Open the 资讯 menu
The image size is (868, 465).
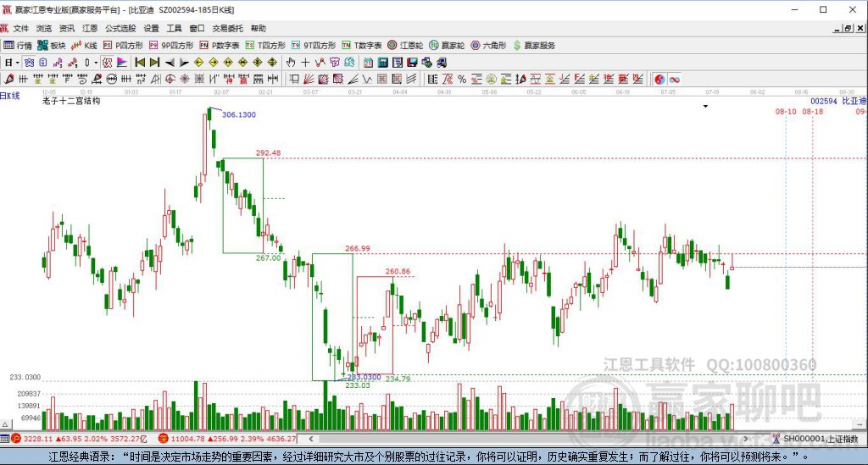click(67, 28)
